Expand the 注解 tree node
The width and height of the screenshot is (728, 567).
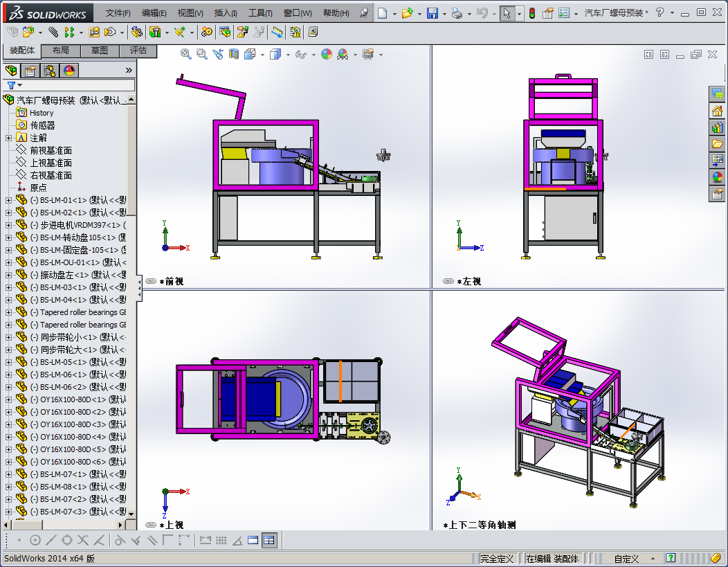pyautogui.click(x=8, y=138)
